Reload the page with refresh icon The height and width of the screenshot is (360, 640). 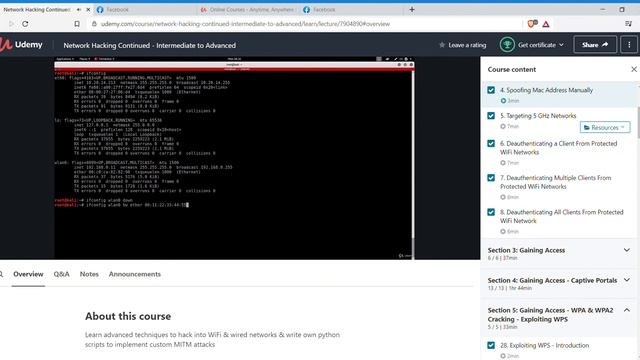25,24
